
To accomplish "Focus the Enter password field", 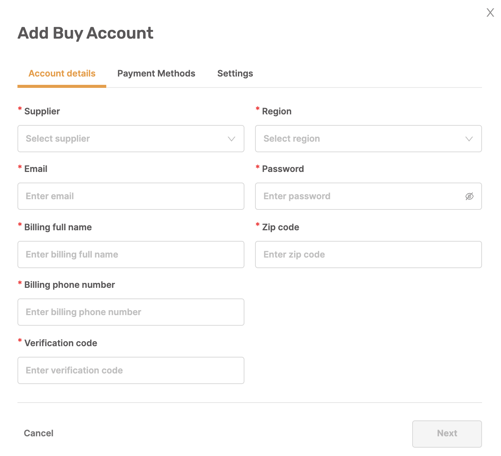I will pyautogui.click(x=368, y=196).
